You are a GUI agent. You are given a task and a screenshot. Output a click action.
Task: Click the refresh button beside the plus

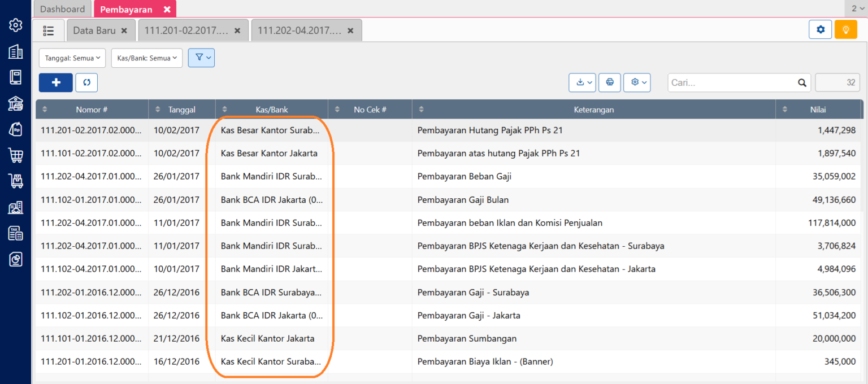[86, 82]
